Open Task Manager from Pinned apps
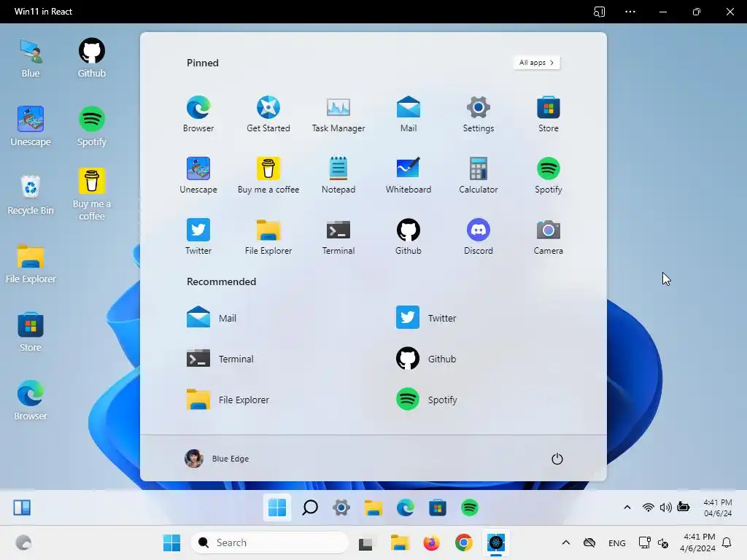This screenshot has height=560, width=747. [338, 114]
